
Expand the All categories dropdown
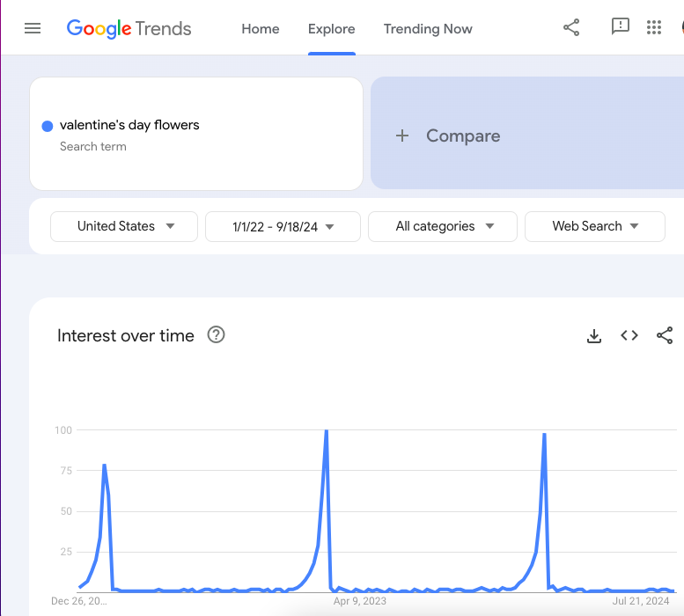point(444,226)
